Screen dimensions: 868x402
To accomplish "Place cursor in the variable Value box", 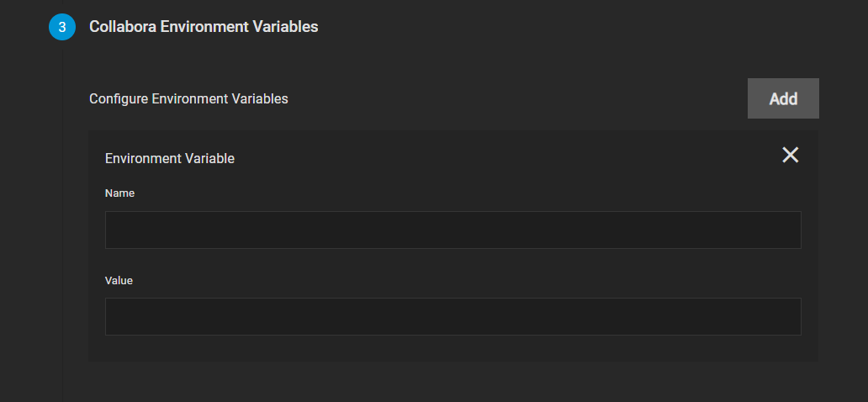I will point(453,317).
